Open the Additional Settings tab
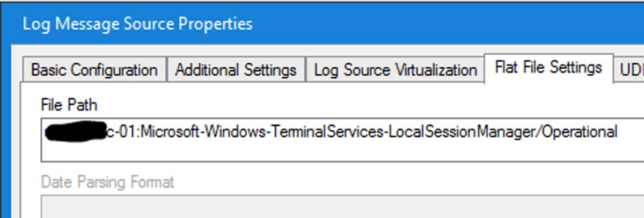 pos(236,70)
